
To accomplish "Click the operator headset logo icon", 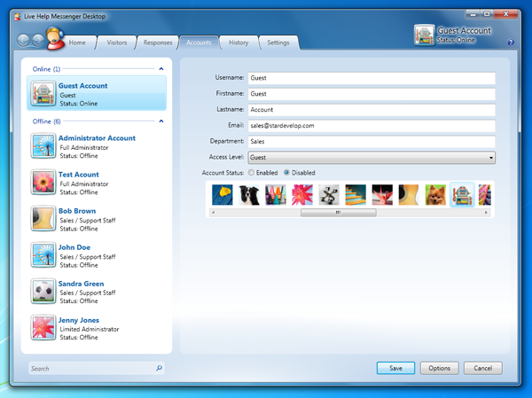I will point(55,38).
